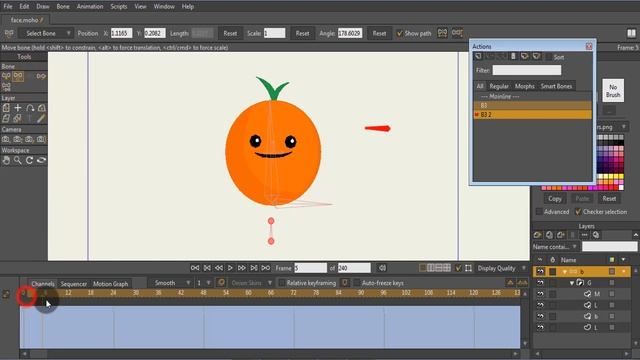The height and width of the screenshot is (360, 640).
Task: Open the Scripts menu
Action: pos(119,7)
